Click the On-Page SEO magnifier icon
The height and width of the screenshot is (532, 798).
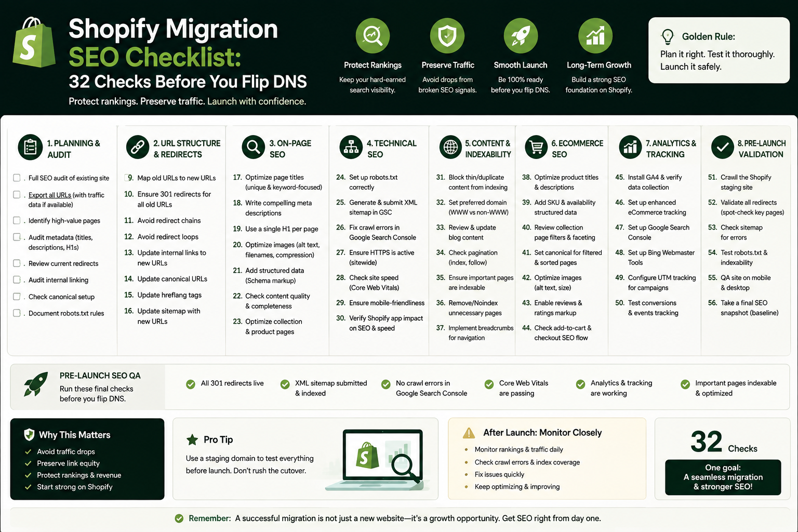pyautogui.click(x=254, y=148)
